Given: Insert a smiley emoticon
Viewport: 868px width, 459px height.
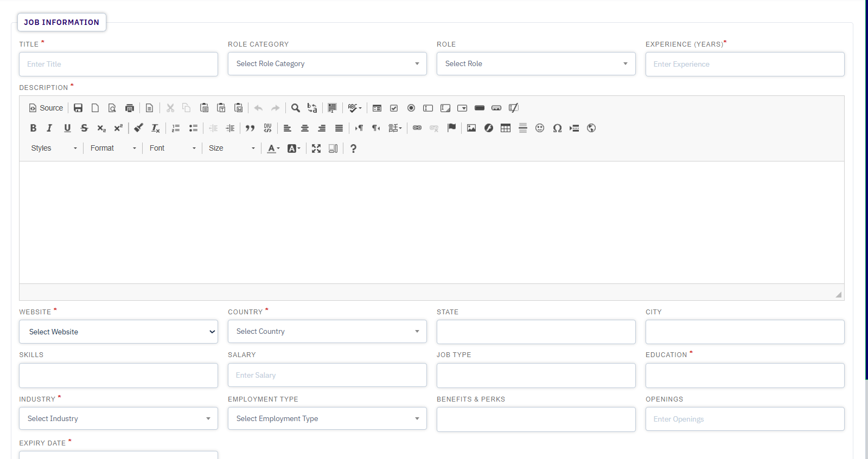Looking at the screenshot, I should tap(540, 128).
